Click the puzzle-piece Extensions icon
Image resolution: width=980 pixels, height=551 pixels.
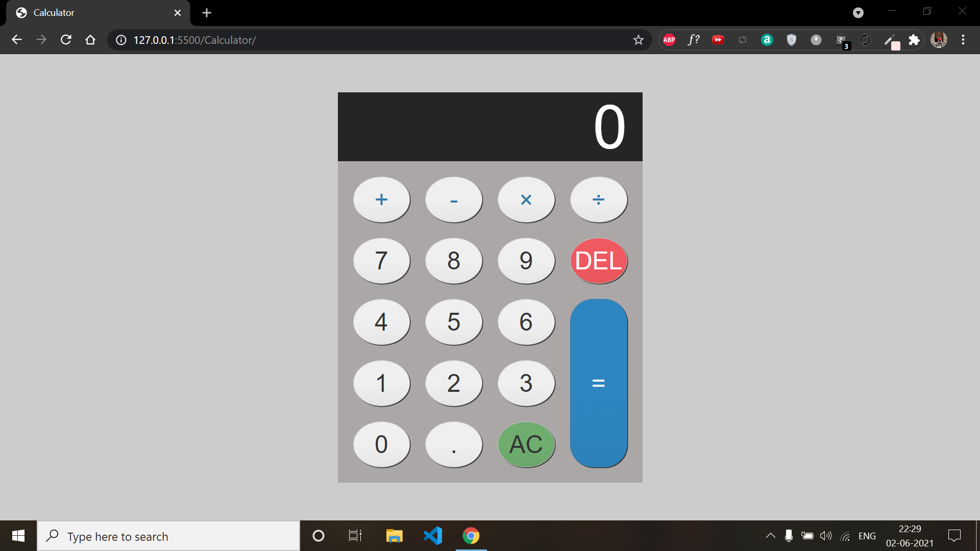click(914, 40)
